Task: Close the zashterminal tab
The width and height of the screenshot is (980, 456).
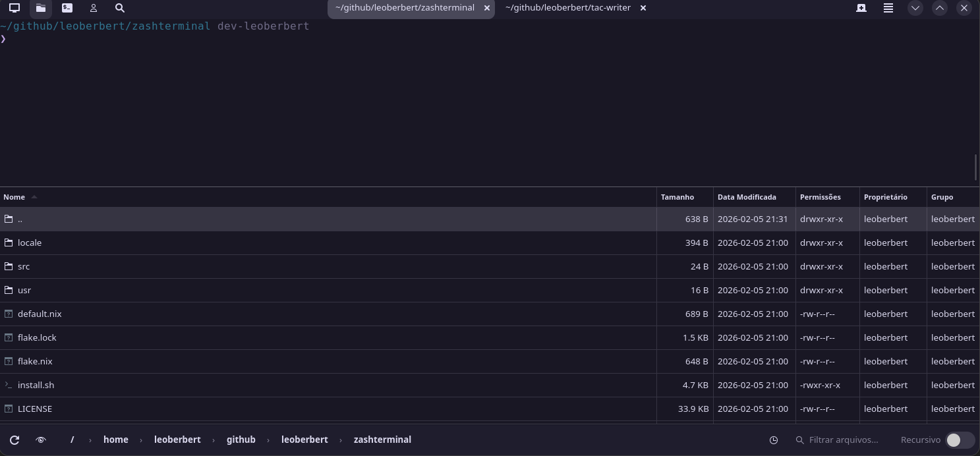Action: pyautogui.click(x=487, y=8)
